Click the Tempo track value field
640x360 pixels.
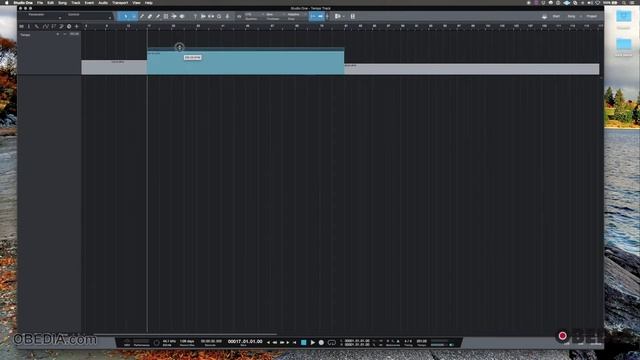click(74, 34)
